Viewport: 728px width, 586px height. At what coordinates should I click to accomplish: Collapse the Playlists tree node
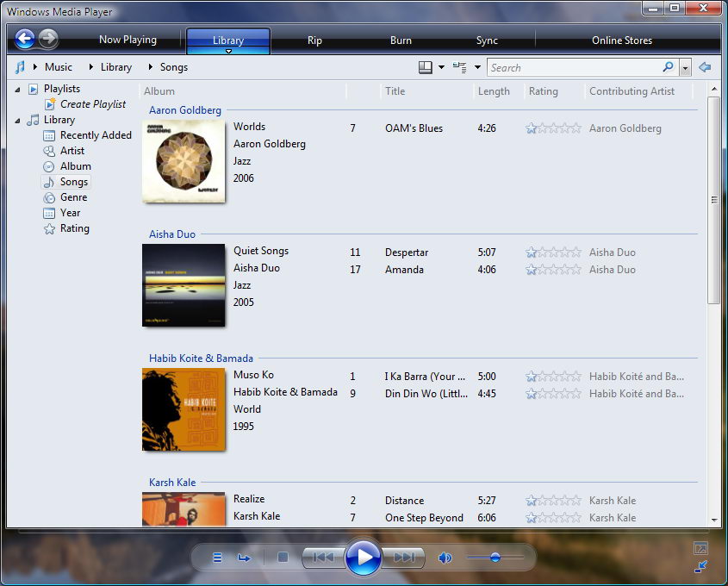click(x=17, y=89)
